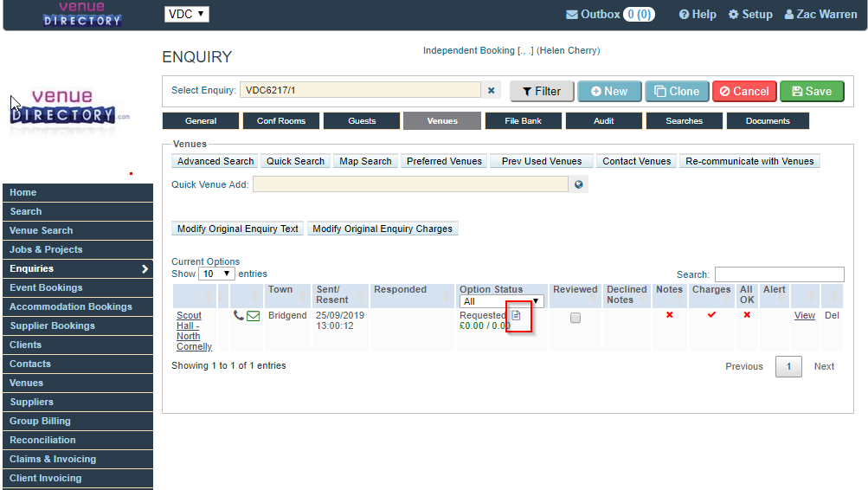Go to Home in the sidebar
Screen dimensions: 868x490
78,193
